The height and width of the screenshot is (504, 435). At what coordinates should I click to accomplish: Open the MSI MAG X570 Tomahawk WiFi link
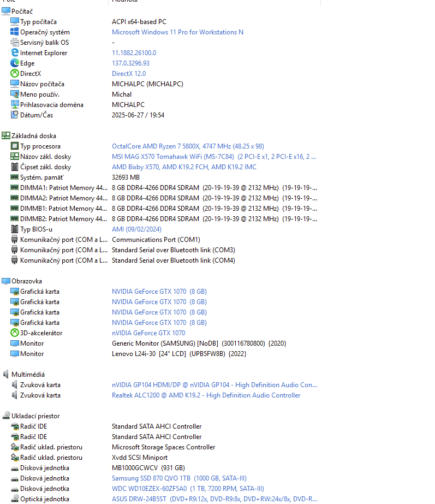pyautogui.click(x=214, y=157)
